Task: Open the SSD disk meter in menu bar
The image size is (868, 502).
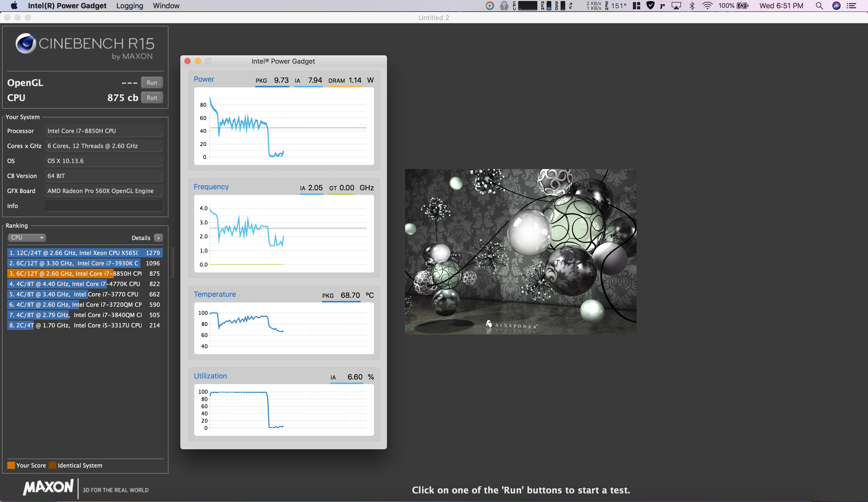Action: pyautogui.click(x=560, y=5)
